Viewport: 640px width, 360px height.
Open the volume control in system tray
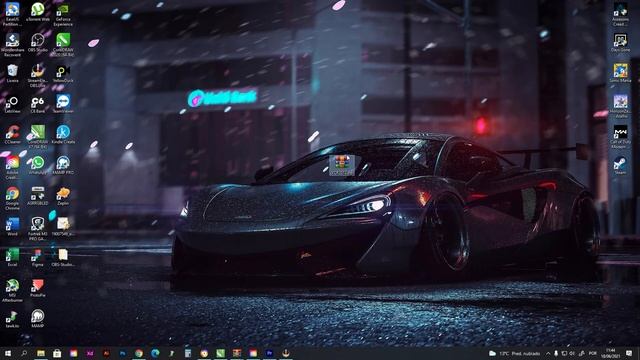point(572,353)
